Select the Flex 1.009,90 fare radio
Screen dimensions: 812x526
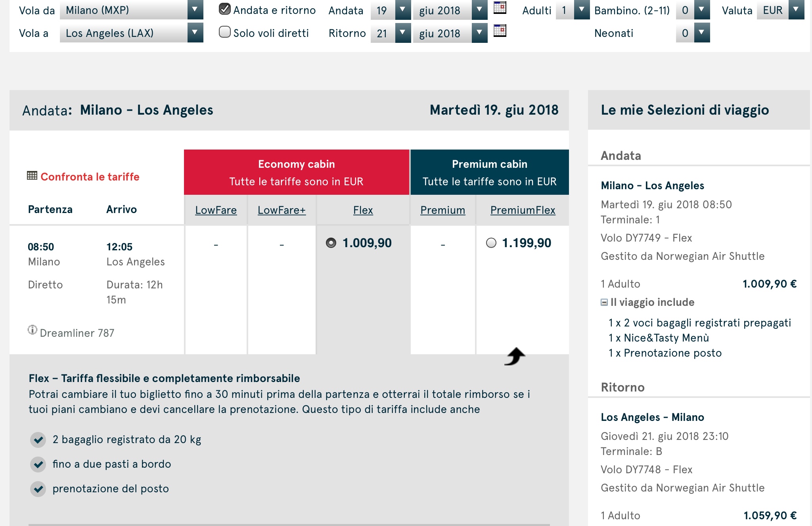point(331,243)
